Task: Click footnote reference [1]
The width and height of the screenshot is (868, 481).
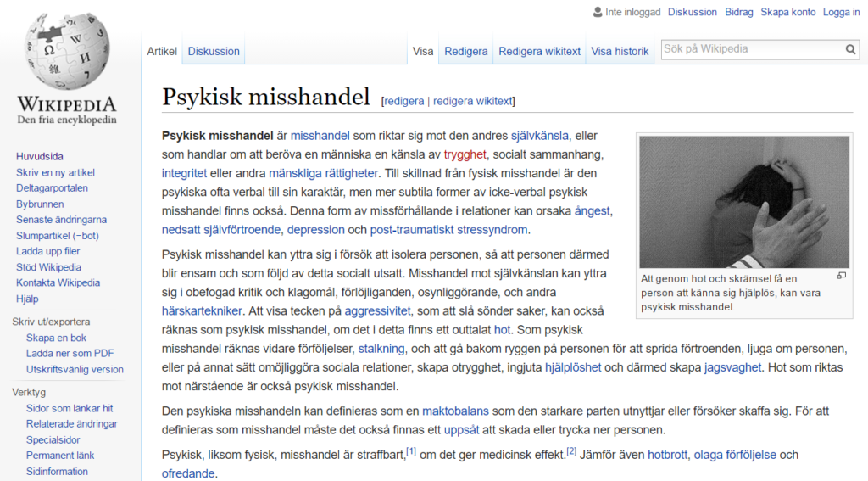Action: click(x=411, y=452)
